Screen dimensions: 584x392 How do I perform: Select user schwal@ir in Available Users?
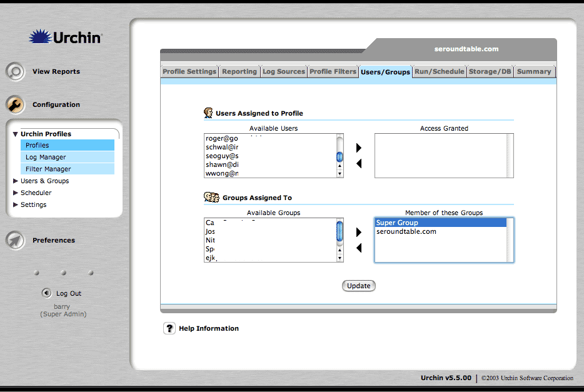tap(270, 147)
